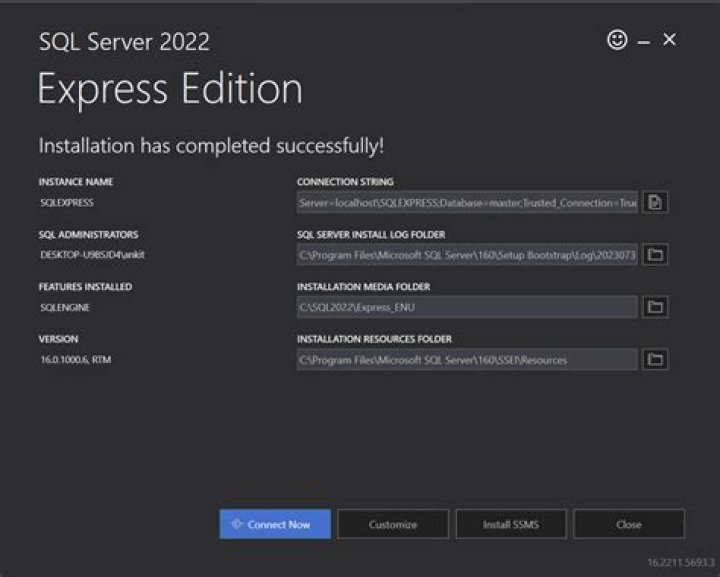The height and width of the screenshot is (577, 720).
Task: Focus the installation resources folder path field
Action: 466,359
